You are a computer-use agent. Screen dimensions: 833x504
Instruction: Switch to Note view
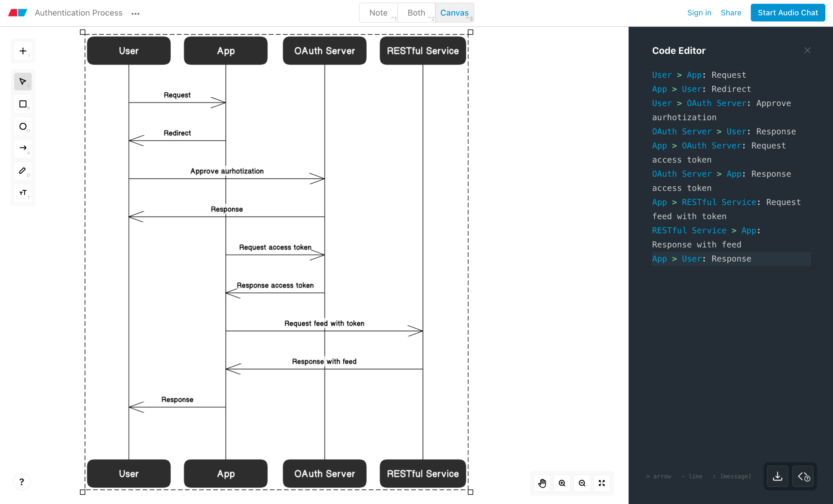click(378, 13)
